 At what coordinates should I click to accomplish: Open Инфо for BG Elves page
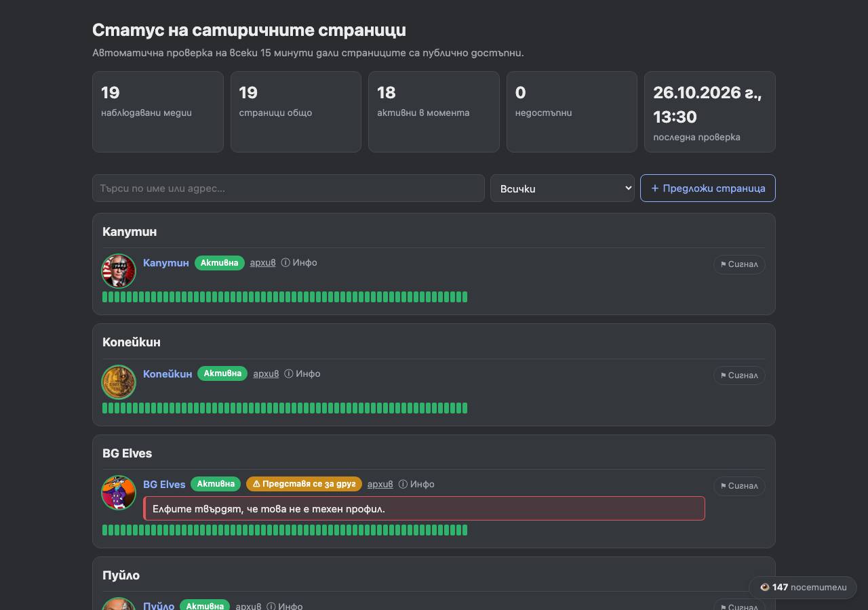[416, 484]
